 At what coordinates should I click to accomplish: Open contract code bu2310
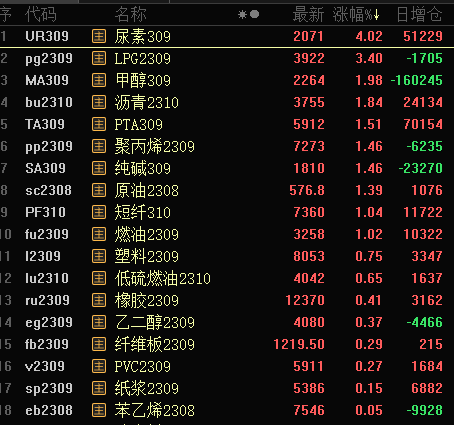tap(49, 102)
